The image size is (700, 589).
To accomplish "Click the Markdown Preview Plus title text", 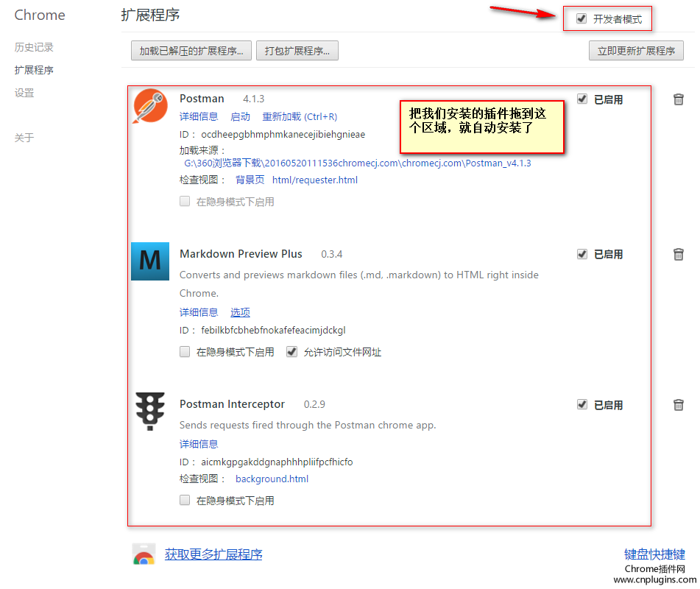I will [x=241, y=254].
